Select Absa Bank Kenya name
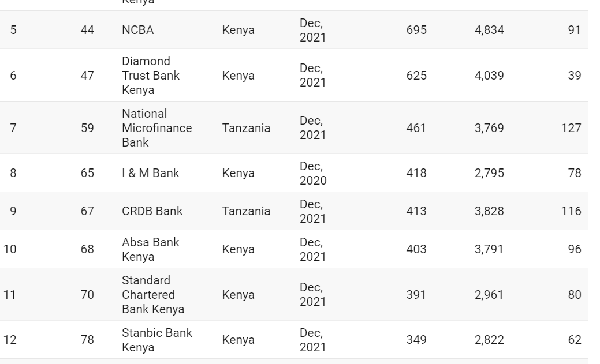Screen dimensions: 600x364 (x=150, y=249)
